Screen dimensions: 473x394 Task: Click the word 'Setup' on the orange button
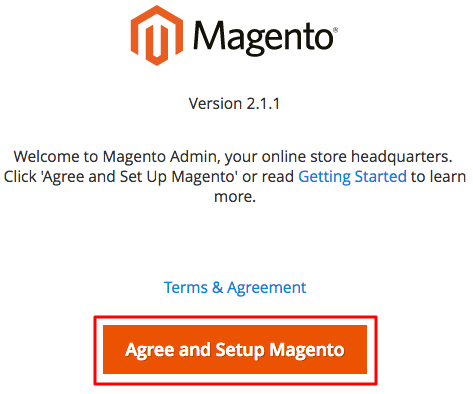tap(240, 350)
